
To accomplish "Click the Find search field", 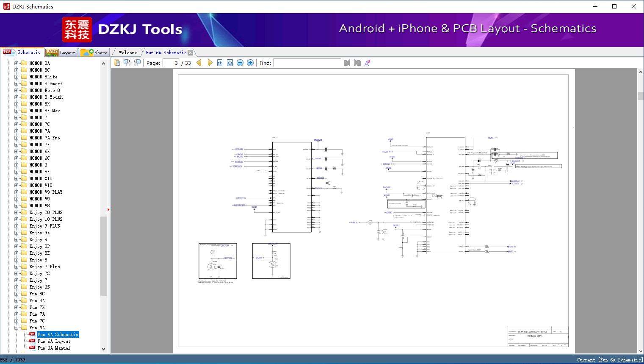I will pos(307,63).
